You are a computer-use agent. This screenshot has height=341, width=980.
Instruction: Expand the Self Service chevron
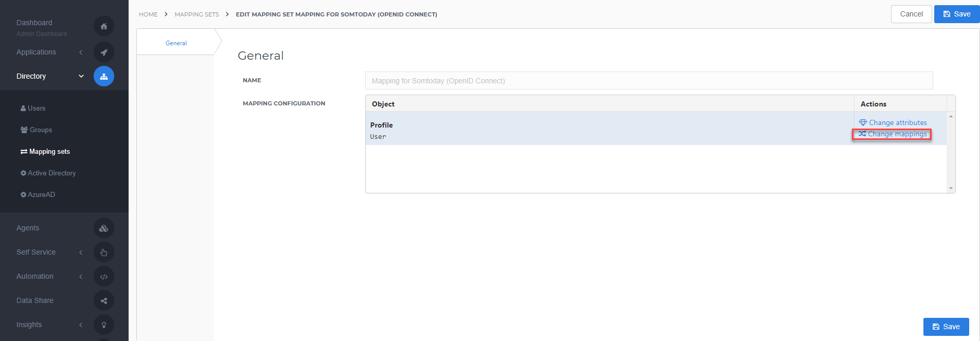point(81,252)
